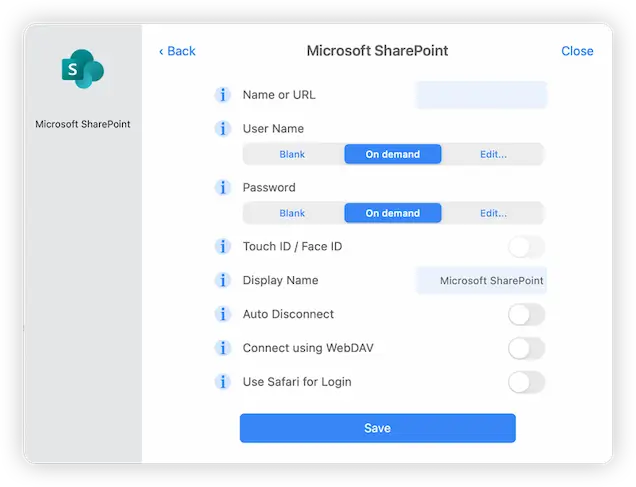
Task: Click the Microsoft SharePoint dialog title
Action: click(377, 51)
